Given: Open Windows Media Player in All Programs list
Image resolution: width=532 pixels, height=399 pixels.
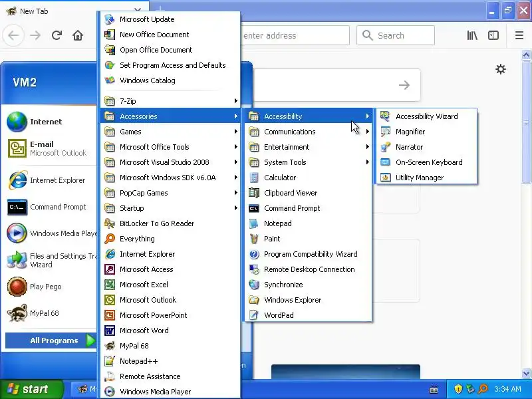Looking at the screenshot, I should coord(170,392).
